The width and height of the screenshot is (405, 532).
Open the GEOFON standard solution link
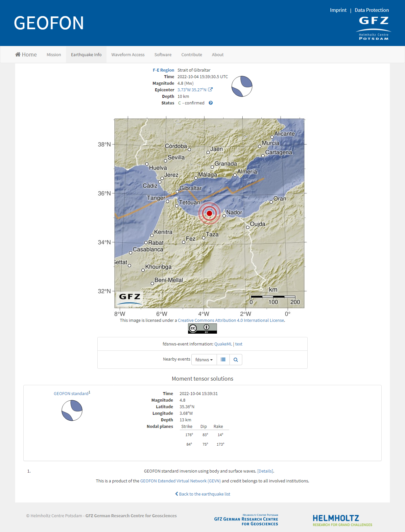click(x=71, y=393)
